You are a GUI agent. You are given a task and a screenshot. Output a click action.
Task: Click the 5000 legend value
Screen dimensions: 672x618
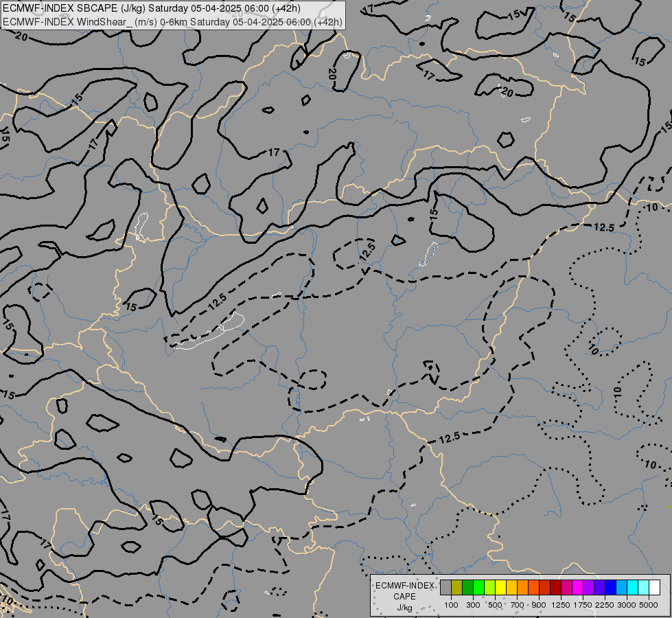tap(649, 605)
